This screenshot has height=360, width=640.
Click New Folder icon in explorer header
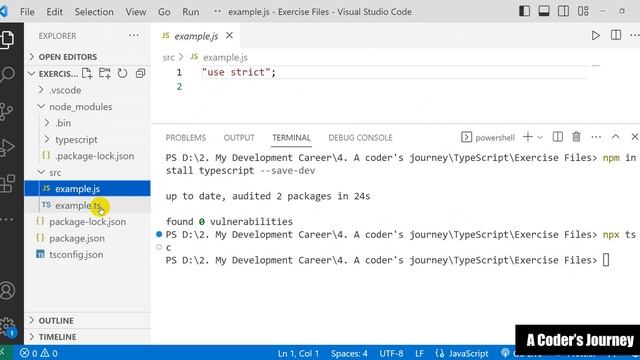(104, 73)
